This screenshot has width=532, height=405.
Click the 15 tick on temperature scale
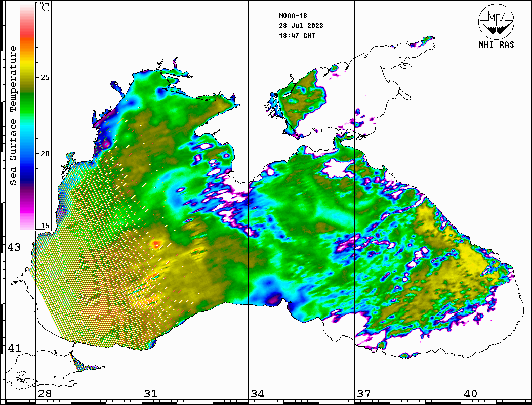[x=45, y=226]
